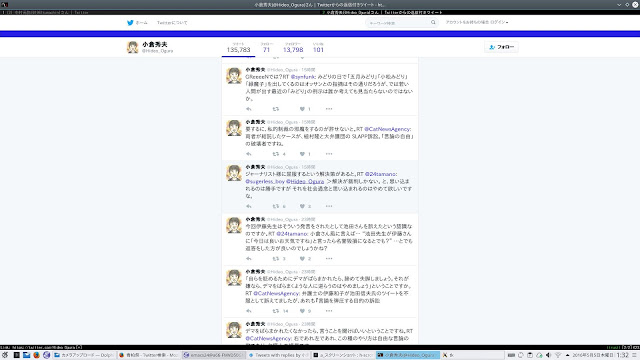The height and width of the screenshot is (360, 640).
Task: Reply to tweet starting 今回伊藤先生
Action: pyautogui.click(x=249, y=258)
